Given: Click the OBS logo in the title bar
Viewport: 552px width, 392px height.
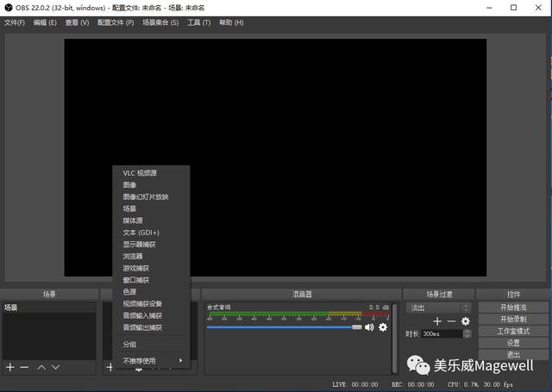Looking at the screenshot, I should (x=9, y=8).
